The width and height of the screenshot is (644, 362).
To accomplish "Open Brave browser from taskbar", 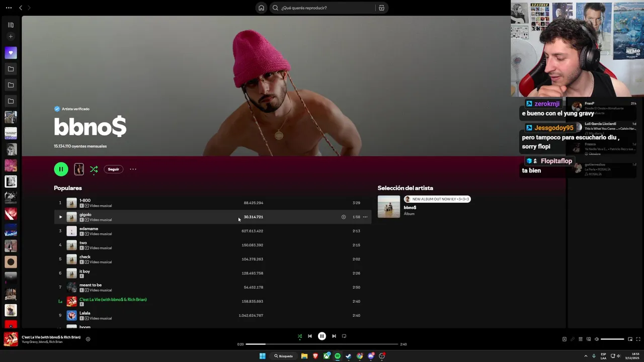I will [x=315, y=356].
